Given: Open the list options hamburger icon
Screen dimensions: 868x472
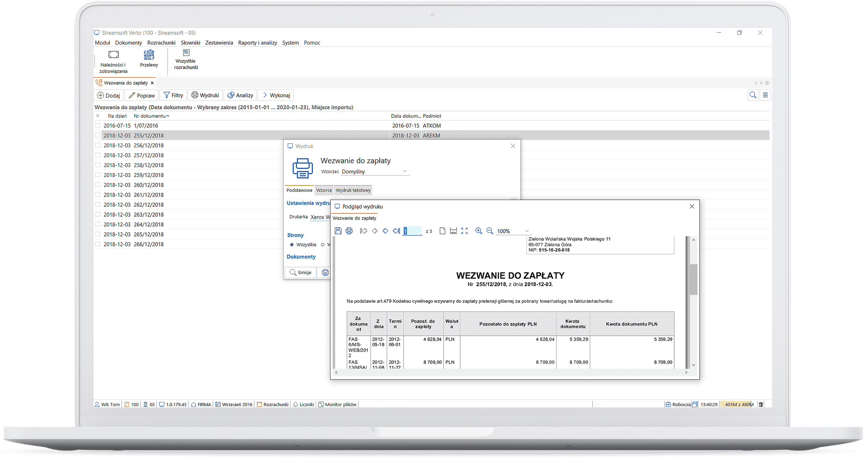Looking at the screenshot, I should tap(765, 95).
